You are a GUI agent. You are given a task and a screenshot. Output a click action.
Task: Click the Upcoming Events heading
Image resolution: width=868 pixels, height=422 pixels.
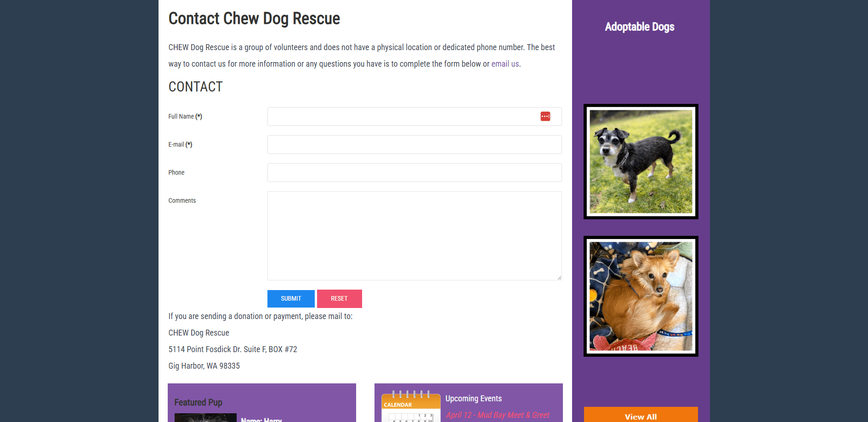click(x=473, y=399)
